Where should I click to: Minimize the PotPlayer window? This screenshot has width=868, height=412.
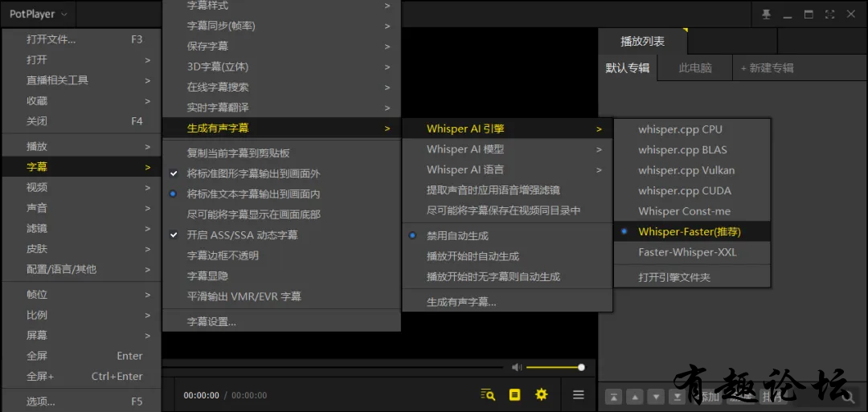[788, 17]
